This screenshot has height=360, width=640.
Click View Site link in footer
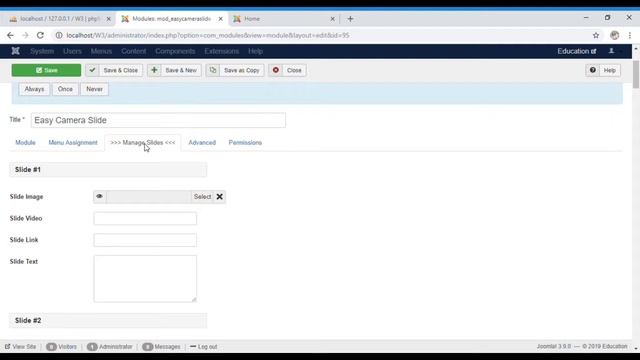20,347
